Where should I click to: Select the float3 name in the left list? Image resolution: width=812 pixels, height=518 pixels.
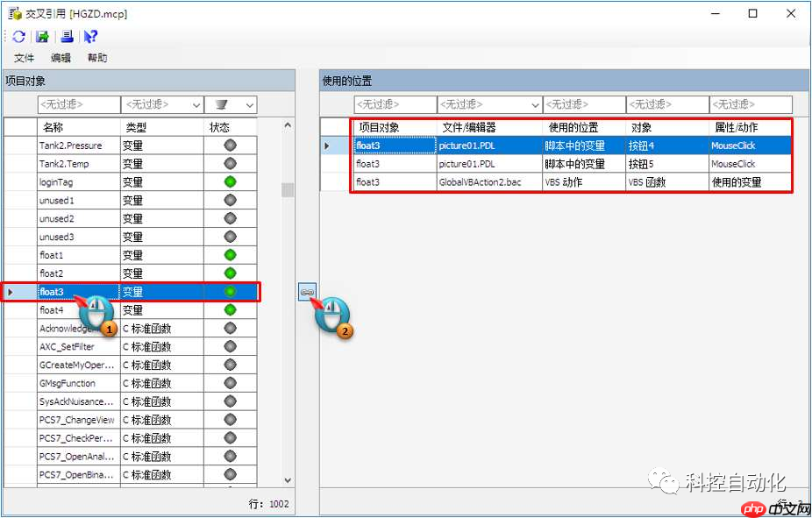[51, 292]
